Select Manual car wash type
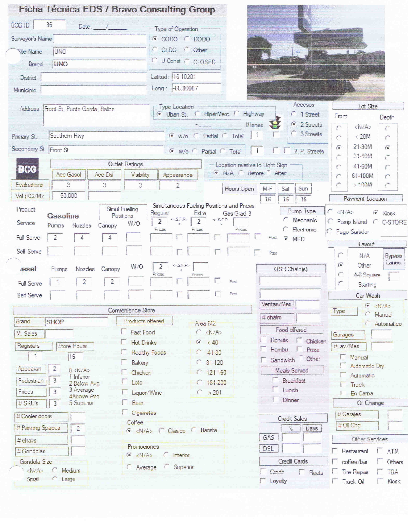 pos(368,314)
